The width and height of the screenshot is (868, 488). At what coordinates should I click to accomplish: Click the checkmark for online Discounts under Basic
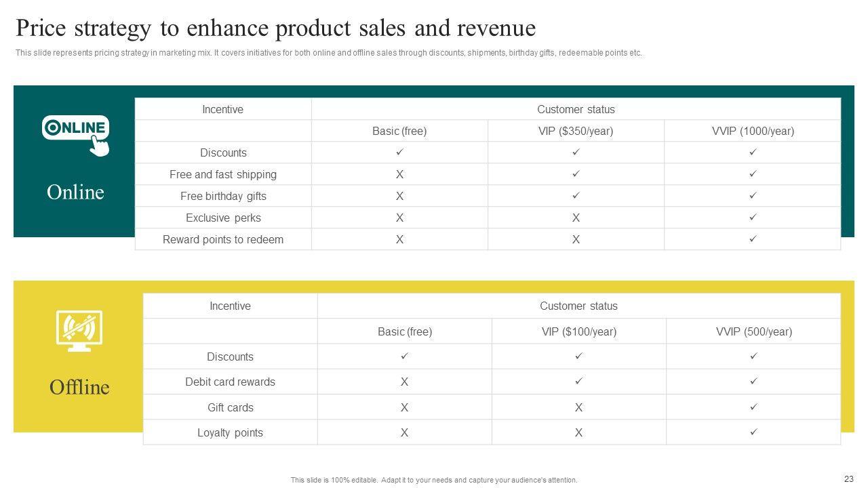pos(399,152)
